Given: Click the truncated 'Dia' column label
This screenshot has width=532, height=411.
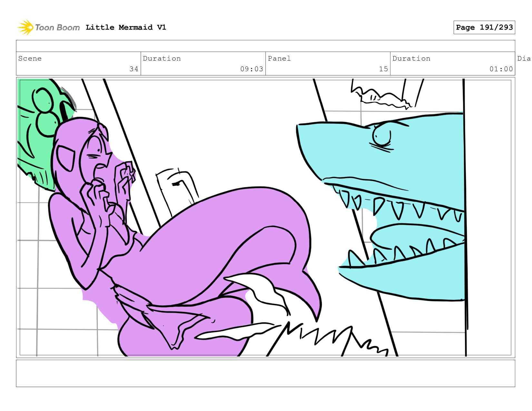Looking at the screenshot, I should pos(524,58).
